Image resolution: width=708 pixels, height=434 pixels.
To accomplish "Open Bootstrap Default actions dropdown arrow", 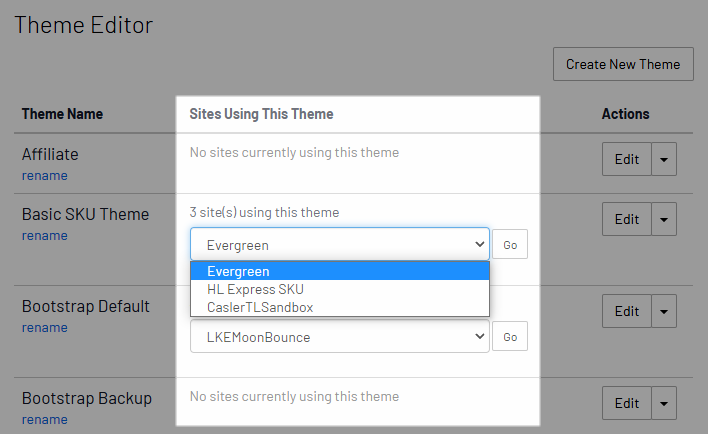I will [664, 311].
